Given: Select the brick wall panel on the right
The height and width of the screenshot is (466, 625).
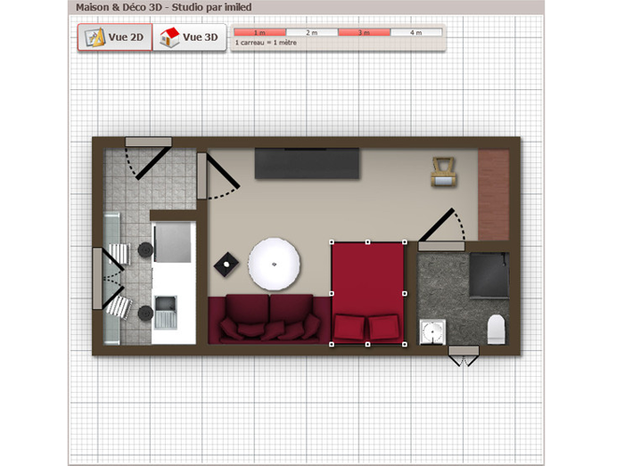Looking at the screenshot, I should pyautogui.click(x=493, y=195).
